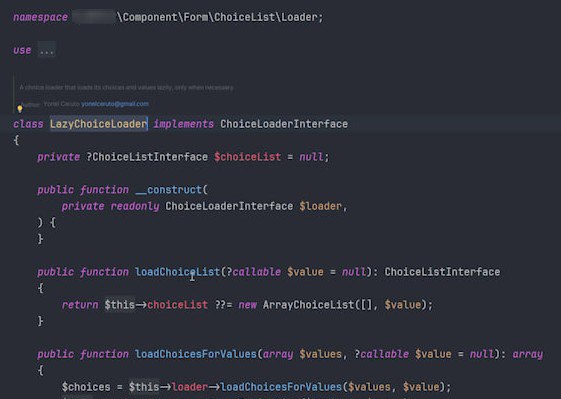Image resolution: width=561 pixels, height=399 pixels.
Task: Click the rendered doc comment description text
Action: click(x=127, y=87)
